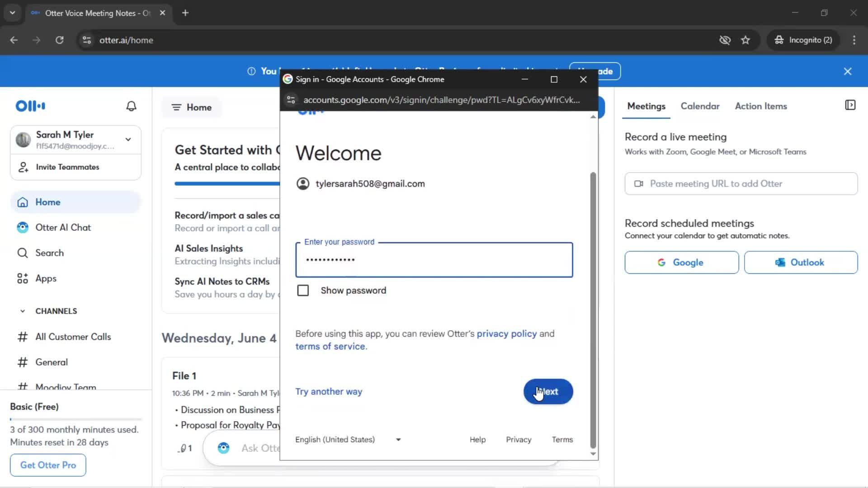Open All Customer Calls channel
868x488 pixels.
[73, 337]
